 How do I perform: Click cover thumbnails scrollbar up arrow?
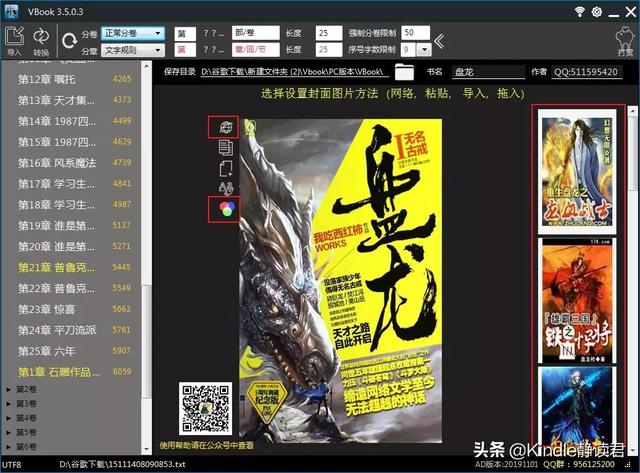click(x=632, y=110)
